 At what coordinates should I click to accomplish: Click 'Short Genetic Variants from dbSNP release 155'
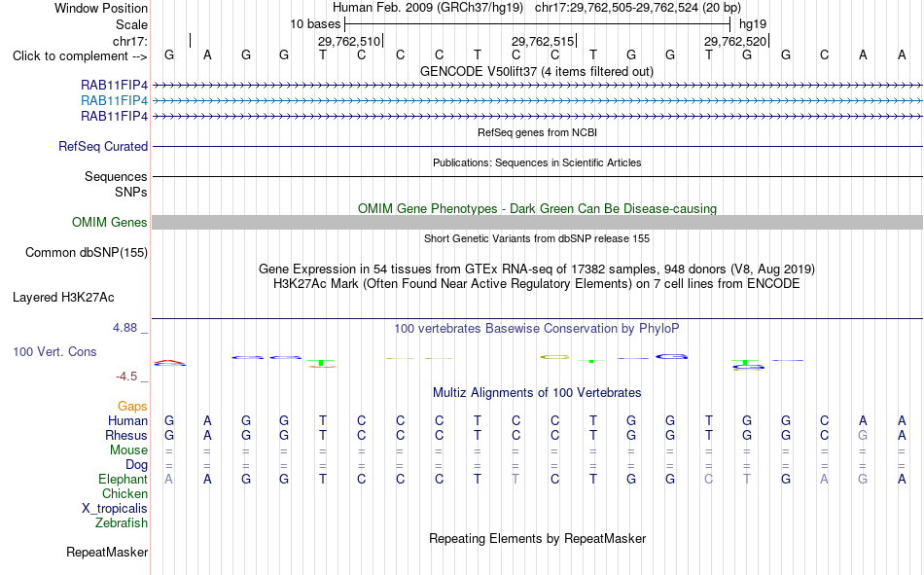pyautogui.click(x=537, y=238)
